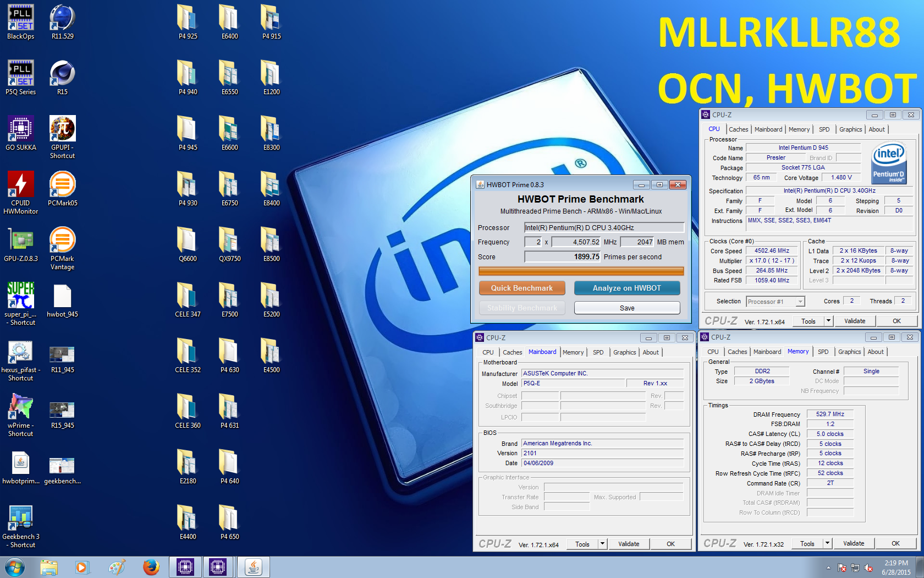Image resolution: width=924 pixels, height=578 pixels.
Task: Mute volume via system tray speaker icon
Action: (x=868, y=568)
